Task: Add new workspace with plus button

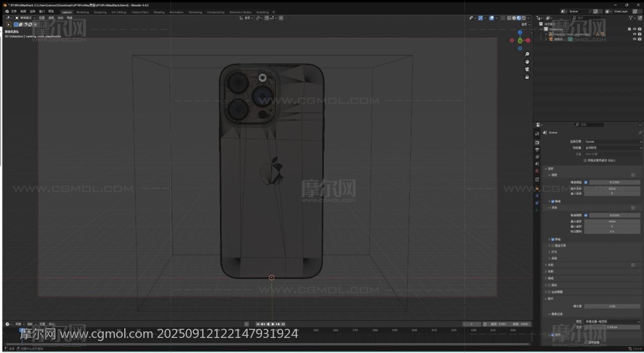Action: tap(273, 12)
